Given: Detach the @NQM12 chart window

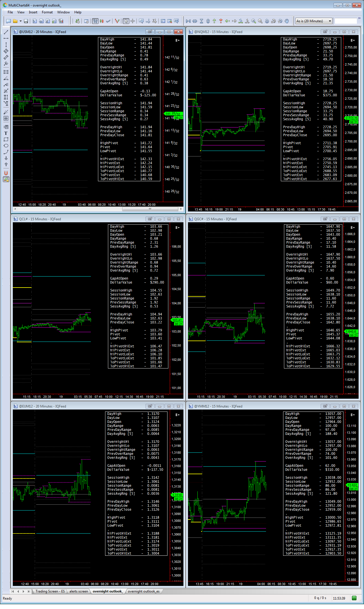Looking at the screenshot, I should coord(325,32).
